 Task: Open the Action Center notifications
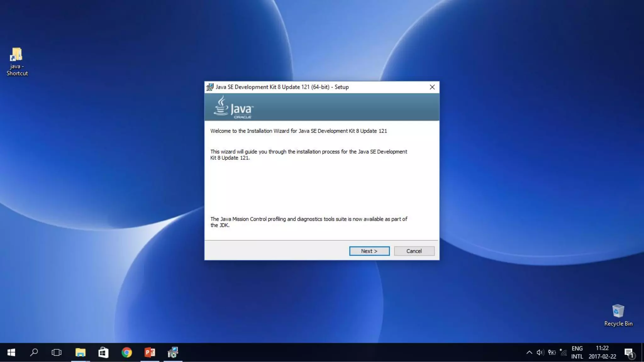[x=629, y=352]
